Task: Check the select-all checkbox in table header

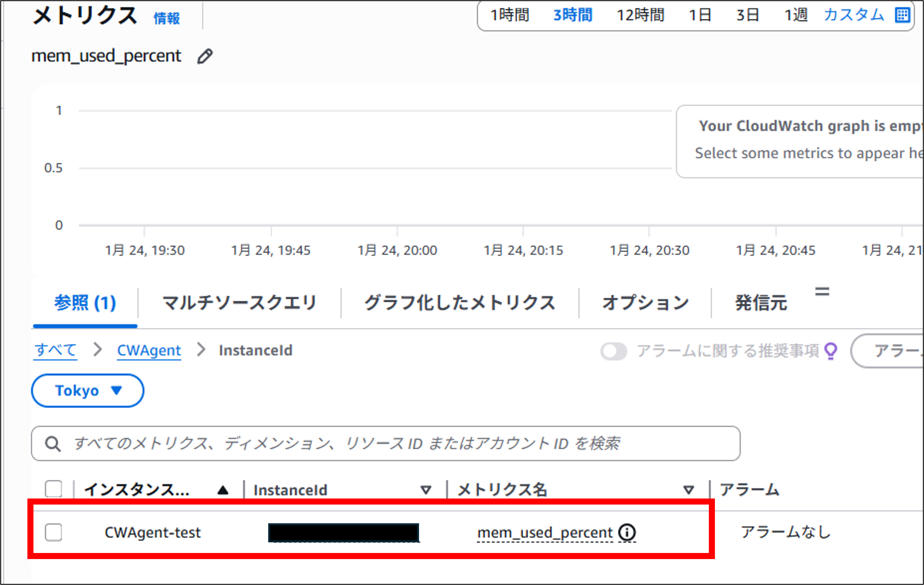Action: click(53, 489)
